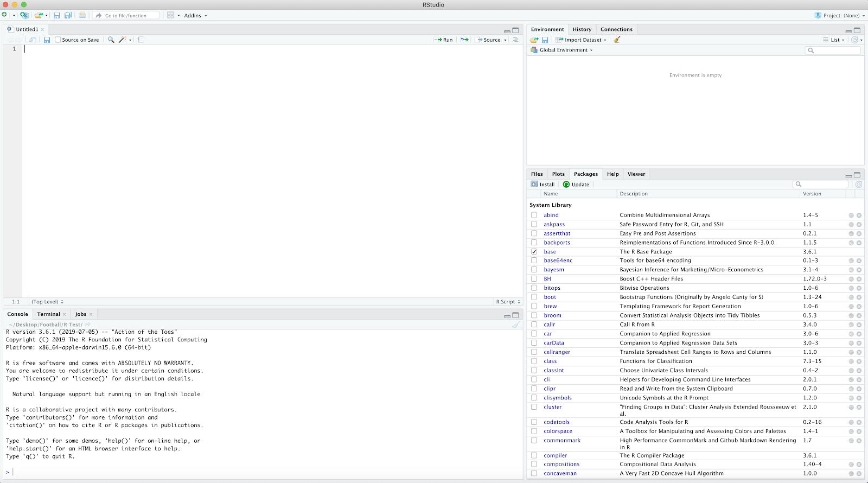This screenshot has height=483, width=868.
Task: Click the Create a project icon
Action: [24, 15]
